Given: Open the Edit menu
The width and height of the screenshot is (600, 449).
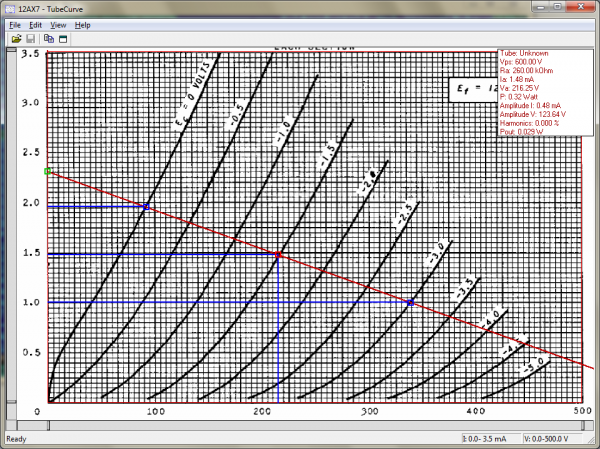Looking at the screenshot, I should pyautogui.click(x=35, y=24).
